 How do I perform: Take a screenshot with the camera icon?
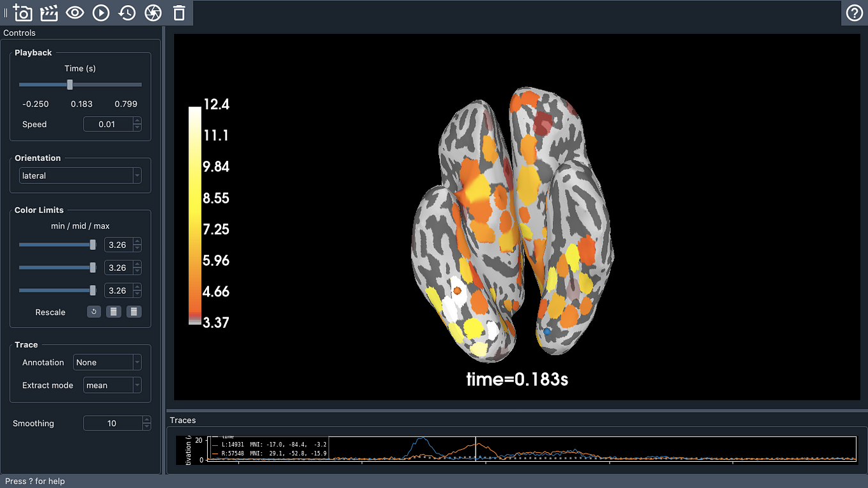tap(23, 13)
